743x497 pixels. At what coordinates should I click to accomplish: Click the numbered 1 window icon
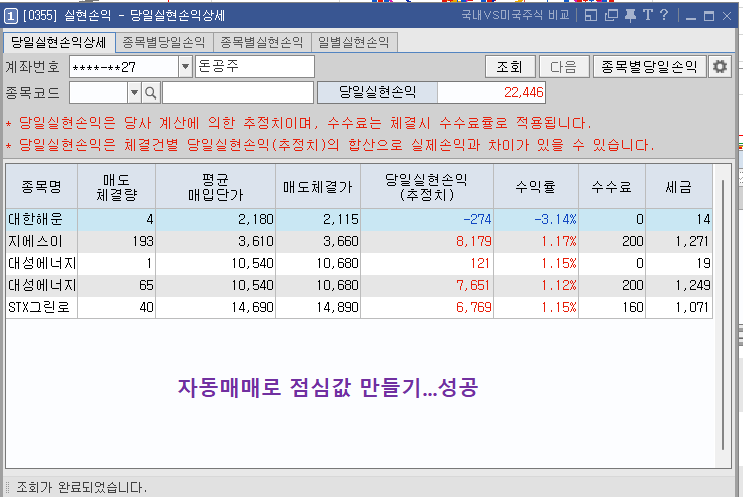(10, 17)
